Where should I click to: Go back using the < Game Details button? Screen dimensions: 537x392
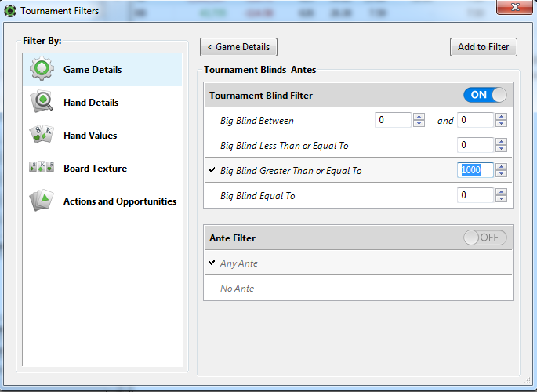pyautogui.click(x=238, y=47)
